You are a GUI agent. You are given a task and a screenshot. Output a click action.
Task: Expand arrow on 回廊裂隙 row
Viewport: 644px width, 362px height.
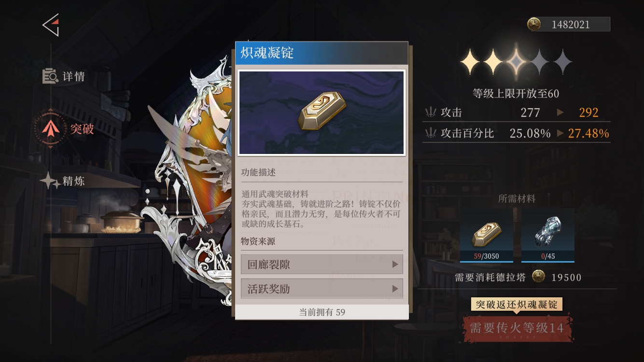tap(395, 265)
